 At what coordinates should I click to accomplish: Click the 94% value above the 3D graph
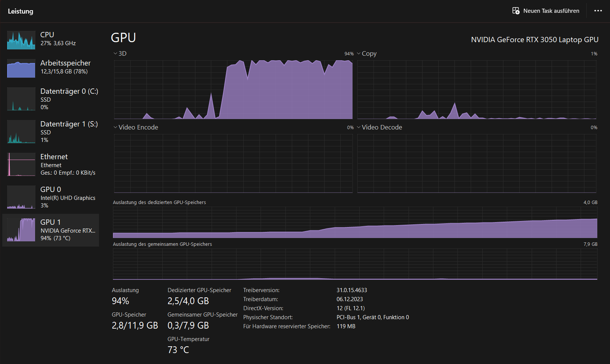349,54
